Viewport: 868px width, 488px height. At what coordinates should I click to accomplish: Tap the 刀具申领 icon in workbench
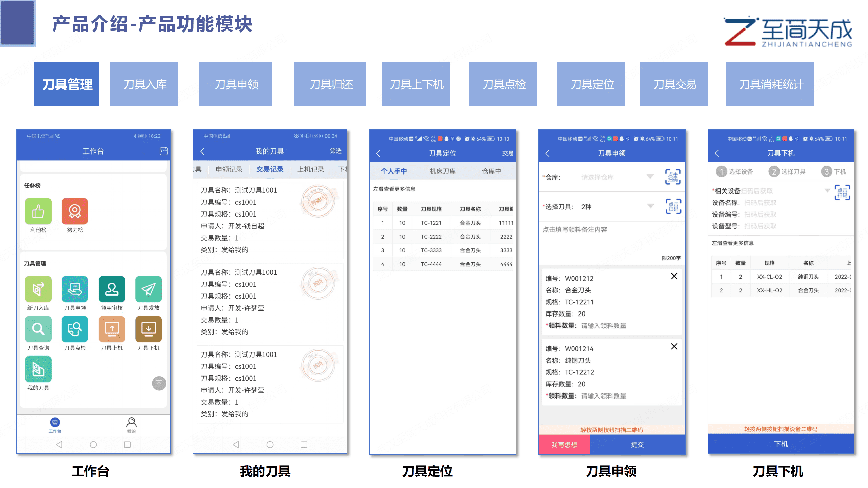tap(75, 289)
